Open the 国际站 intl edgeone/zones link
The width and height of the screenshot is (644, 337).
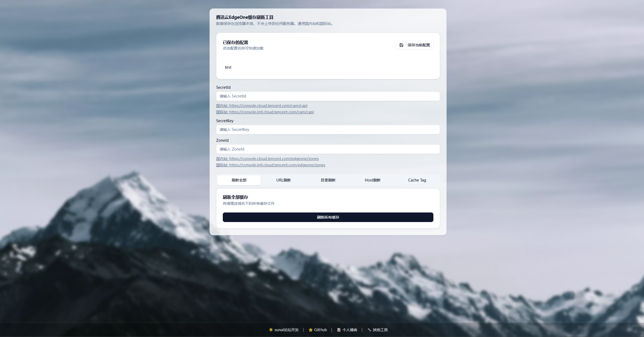coord(271,165)
